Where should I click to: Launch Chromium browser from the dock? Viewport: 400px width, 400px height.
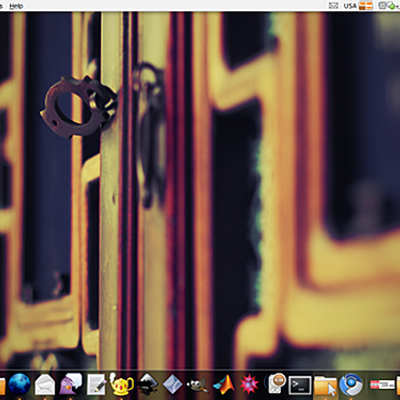coord(351,384)
